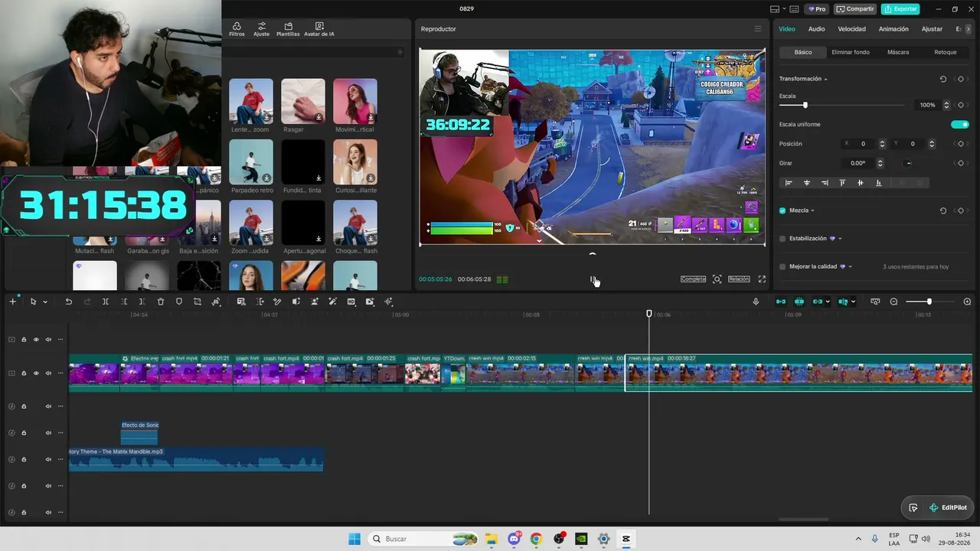
Task: Add a keyframe for Escala
Action: point(961,105)
